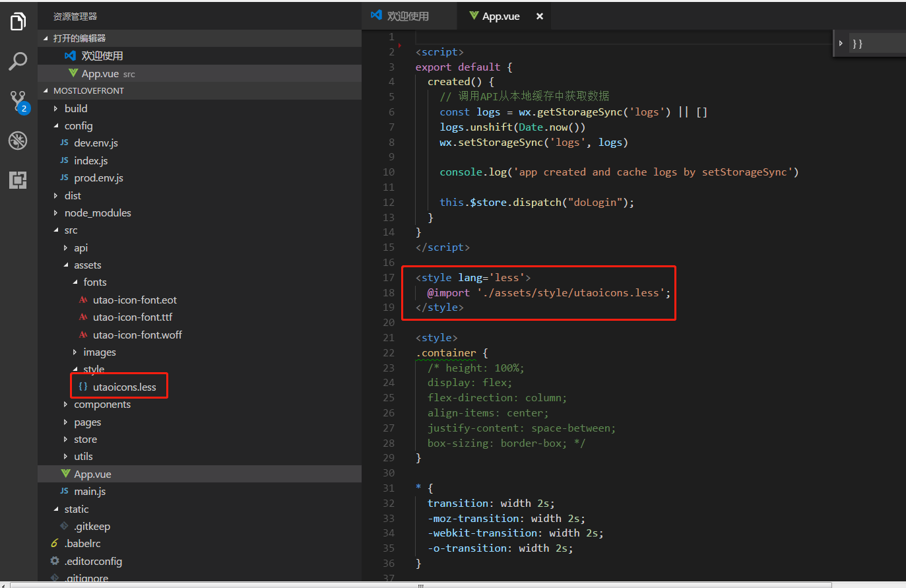Collapse the 打开的编辑器 section

coord(46,38)
